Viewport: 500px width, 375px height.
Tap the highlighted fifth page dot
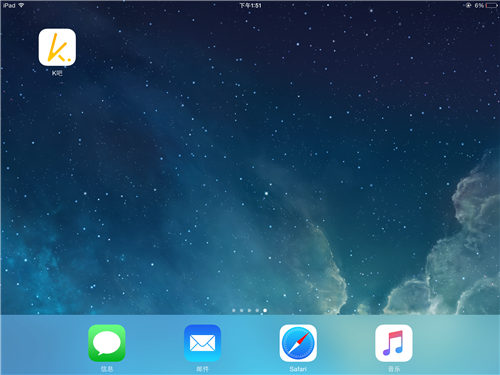265,310
